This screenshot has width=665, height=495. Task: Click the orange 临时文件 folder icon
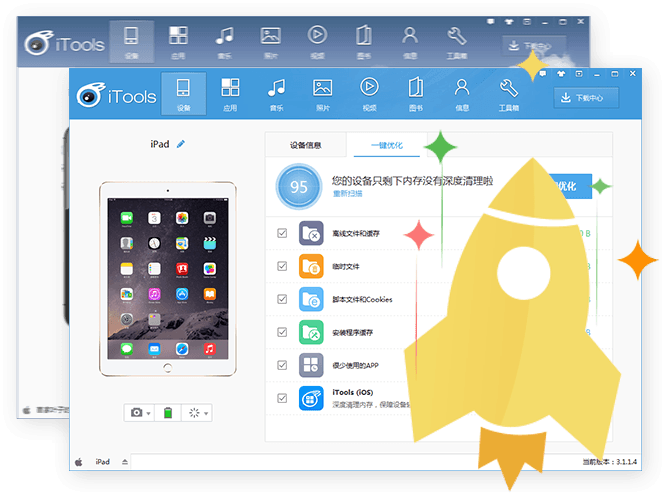pyautogui.click(x=311, y=266)
